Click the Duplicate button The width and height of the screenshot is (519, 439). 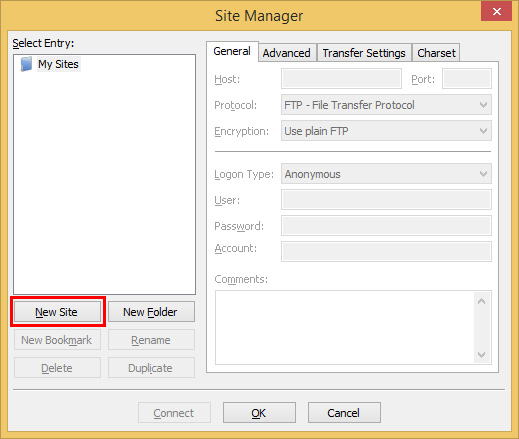tap(151, 368)
